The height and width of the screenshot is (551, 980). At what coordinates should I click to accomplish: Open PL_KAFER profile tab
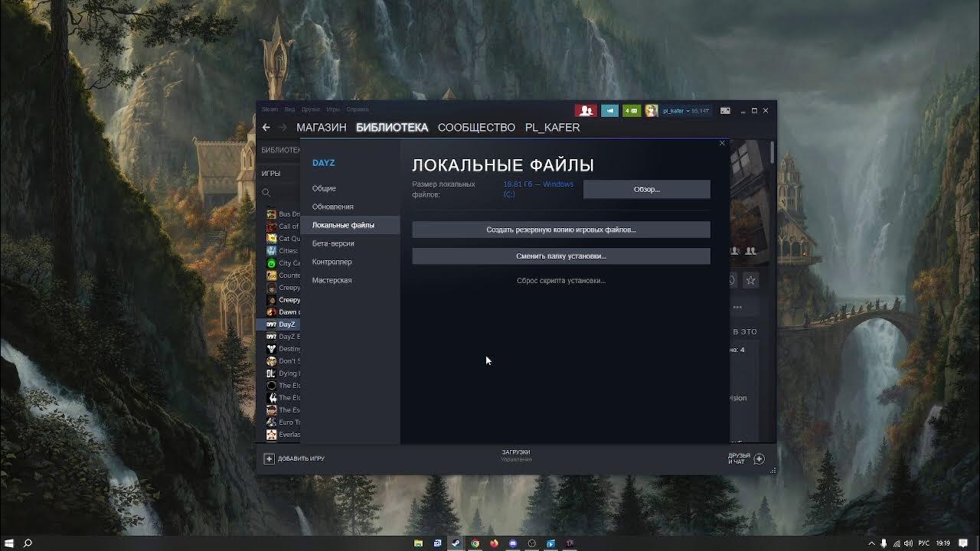[552, 128]
